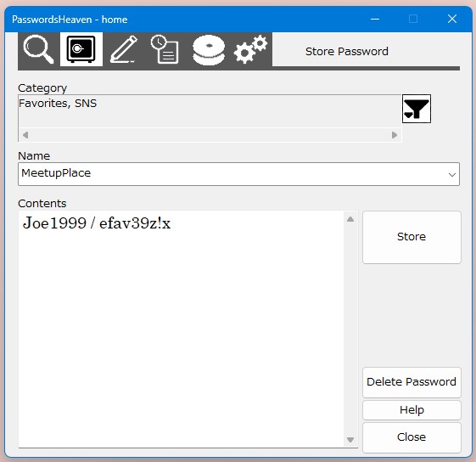Click the Name combo box showing MeetupPlace
This screenshot has height=462, width=476.
click(238, 174)
